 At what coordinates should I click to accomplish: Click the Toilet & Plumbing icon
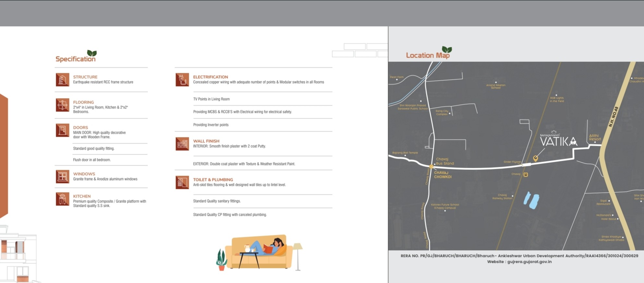pyautogui.click(x=182, y=183)
